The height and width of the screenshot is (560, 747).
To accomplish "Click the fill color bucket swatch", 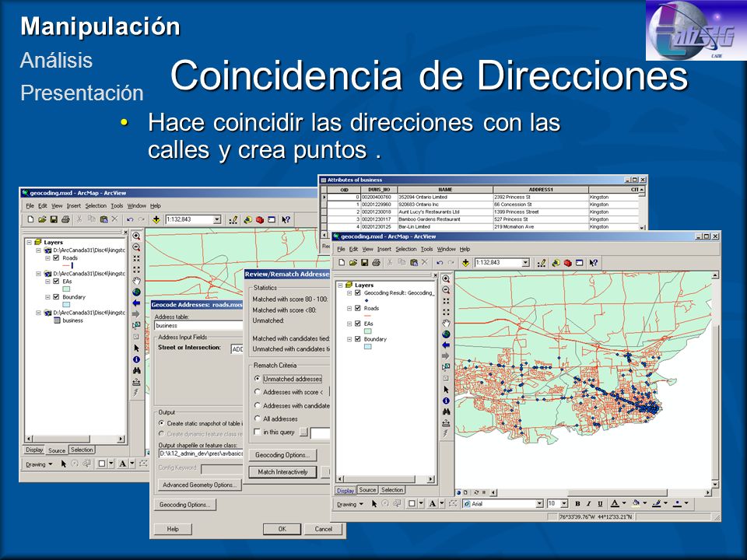I will pyautogui.click(x=636, y=504).
